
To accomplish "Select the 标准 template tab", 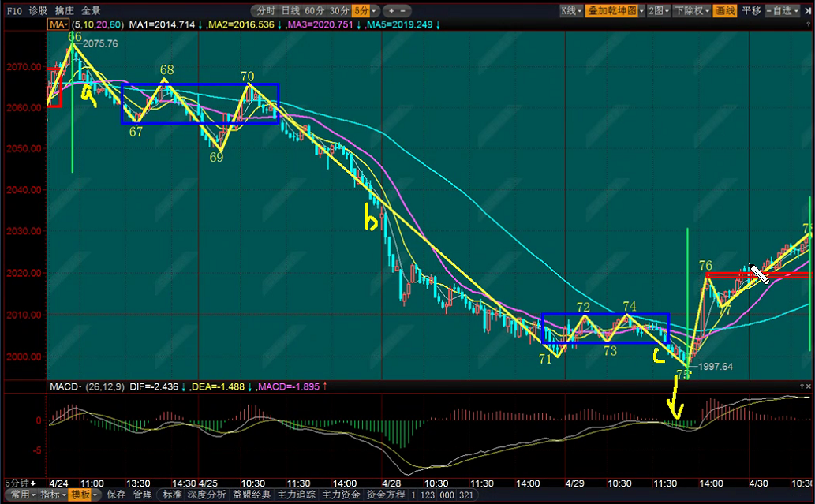I will (x=172, y=495).
